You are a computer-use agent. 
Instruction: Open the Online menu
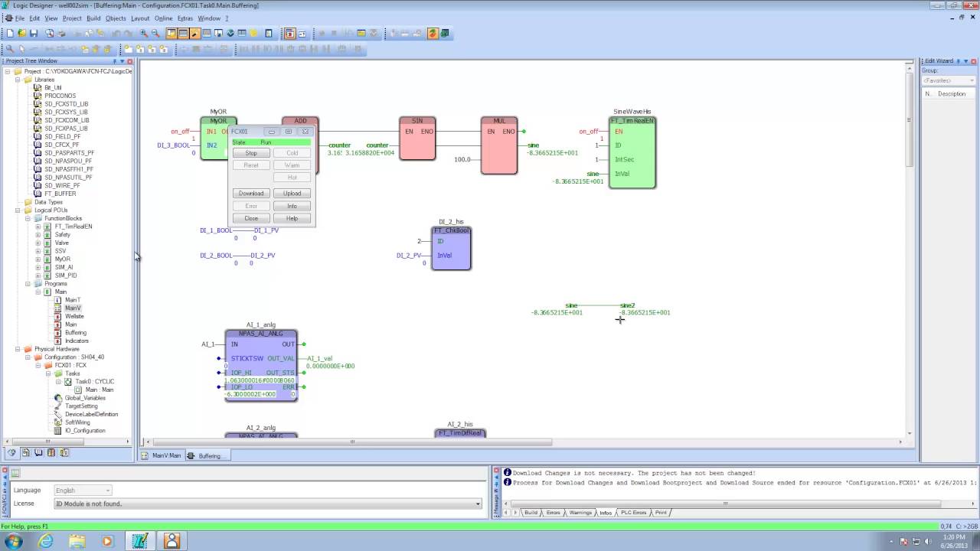click(x=163, y=18)
